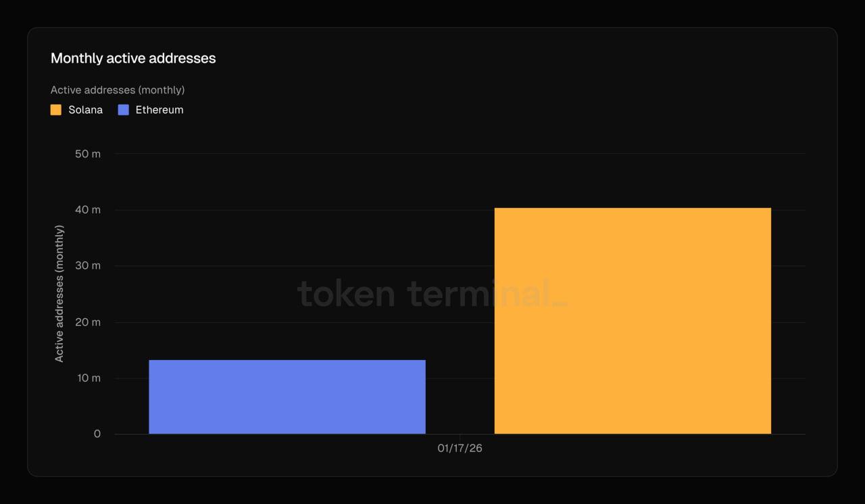This screenshot has width=865, height=504.
Task: Click the 50 m axis label
Action: click(x=88, y=154)
